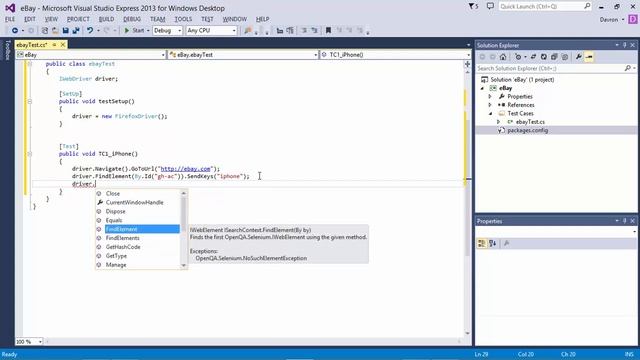Collapse the eBay project node
640x360 pixels.
click(x=482, y=88)
